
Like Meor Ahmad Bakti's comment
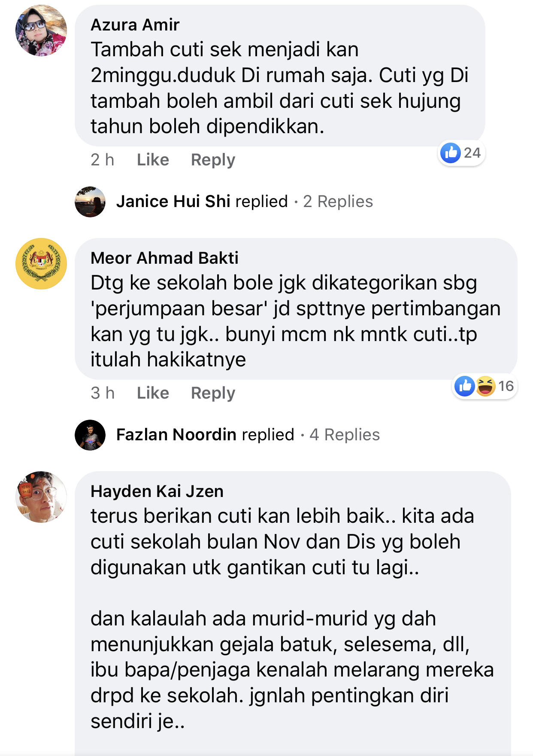point(153,393)
